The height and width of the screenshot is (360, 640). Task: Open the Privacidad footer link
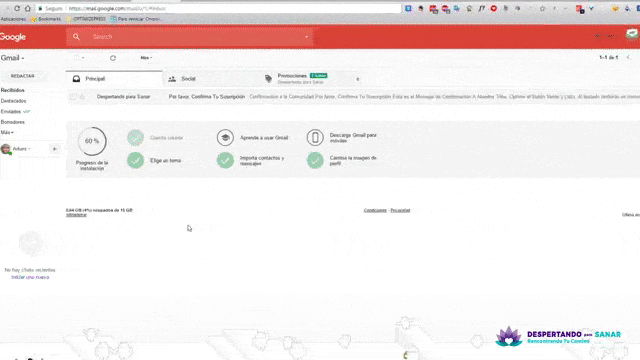coord(400,210)
